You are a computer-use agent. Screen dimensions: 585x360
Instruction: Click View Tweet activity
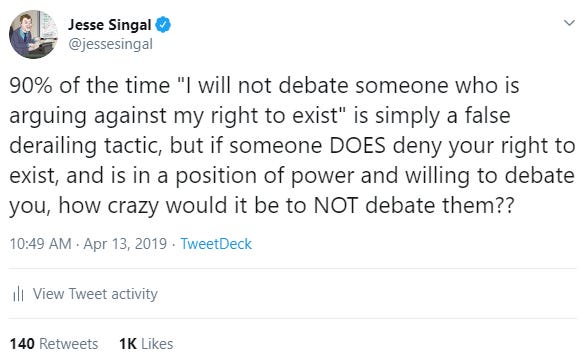point(95,294)
